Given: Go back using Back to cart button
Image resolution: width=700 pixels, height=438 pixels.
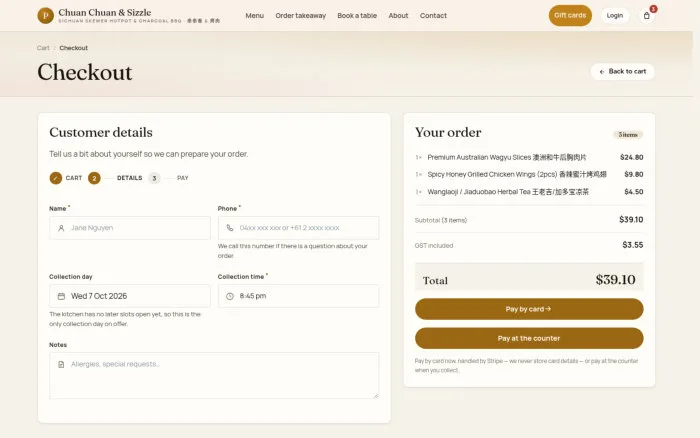Looking at the screenshot, I should pyautogui.click(x=622, y=71).
